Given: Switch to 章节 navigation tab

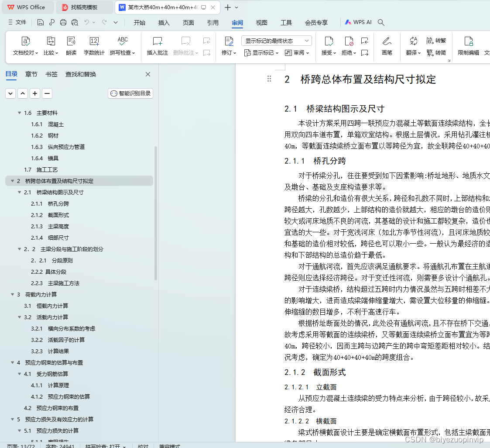Looking at the screenshot, I should click(31, 74).
